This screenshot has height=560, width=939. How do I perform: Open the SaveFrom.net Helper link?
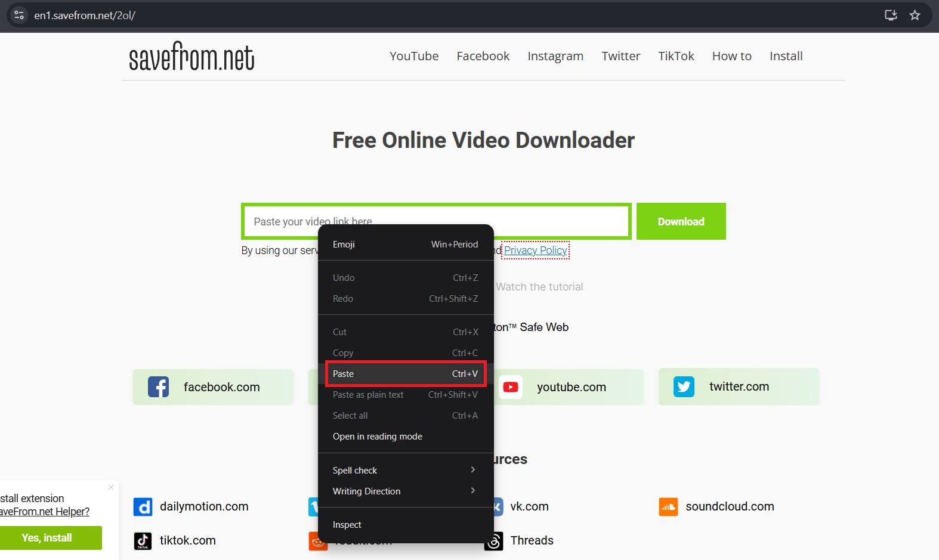pyautogui.click(x=45, y=512)
